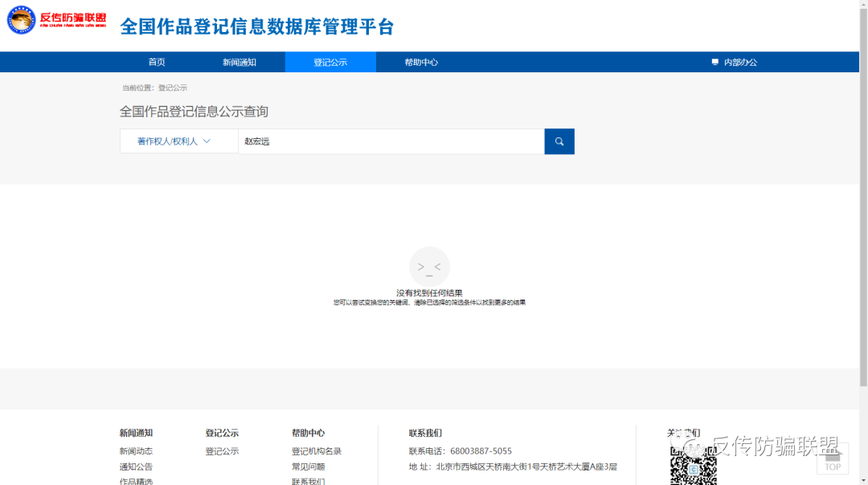Open 常见问题 under 帮助中心
This screenshot has width=868, height=485.
pyautogui.click(x=308, y=467)
